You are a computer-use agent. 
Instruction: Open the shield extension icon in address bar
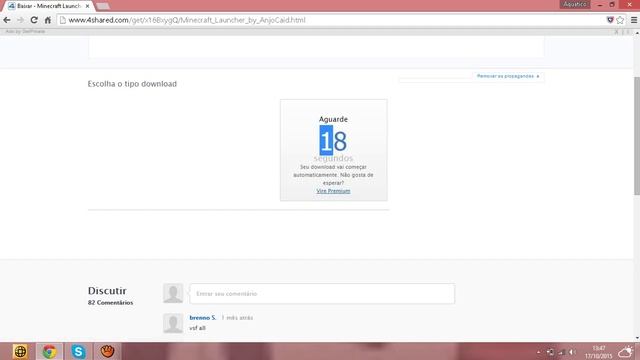click(610, 20)
